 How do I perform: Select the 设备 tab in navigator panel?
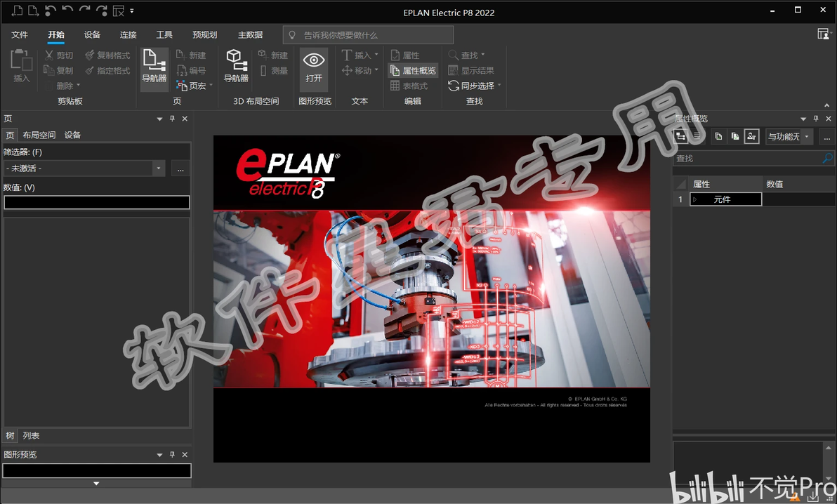(72, 135)
